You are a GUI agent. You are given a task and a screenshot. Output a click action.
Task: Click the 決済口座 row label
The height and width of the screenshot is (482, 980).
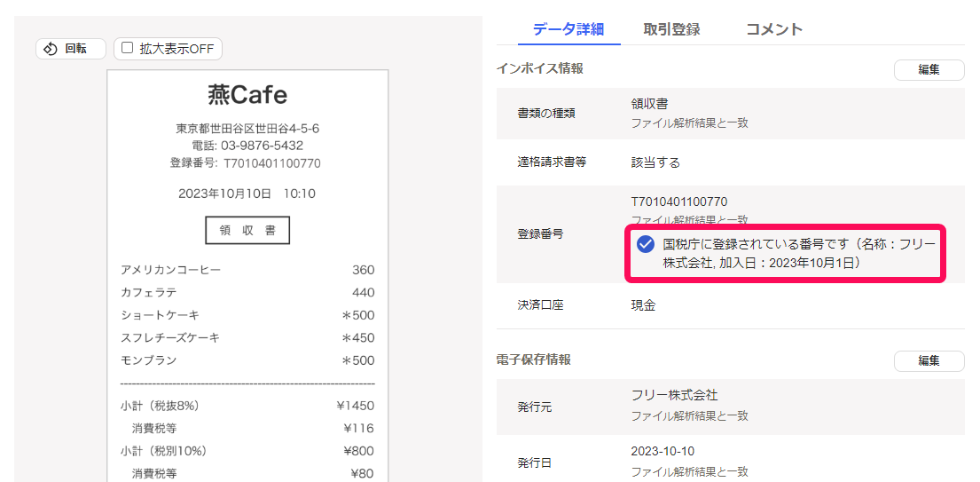click(541, 305)
